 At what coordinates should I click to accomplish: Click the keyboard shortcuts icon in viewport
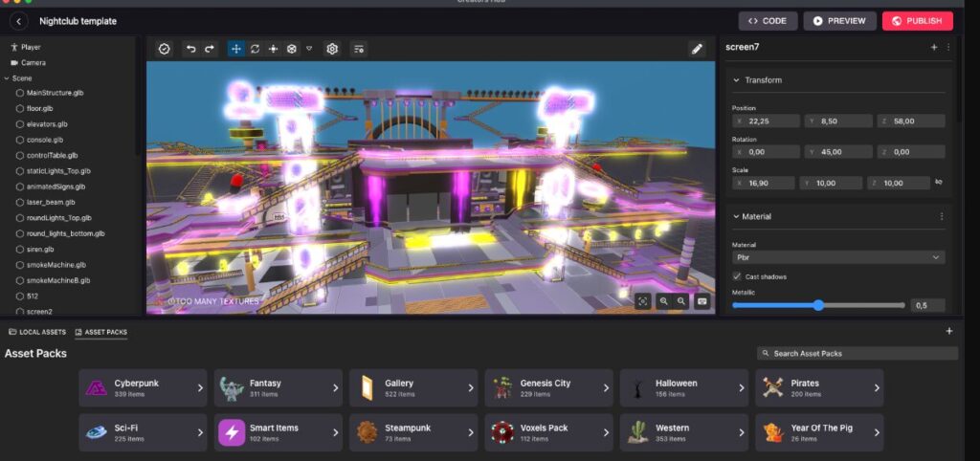coord(702,301)
